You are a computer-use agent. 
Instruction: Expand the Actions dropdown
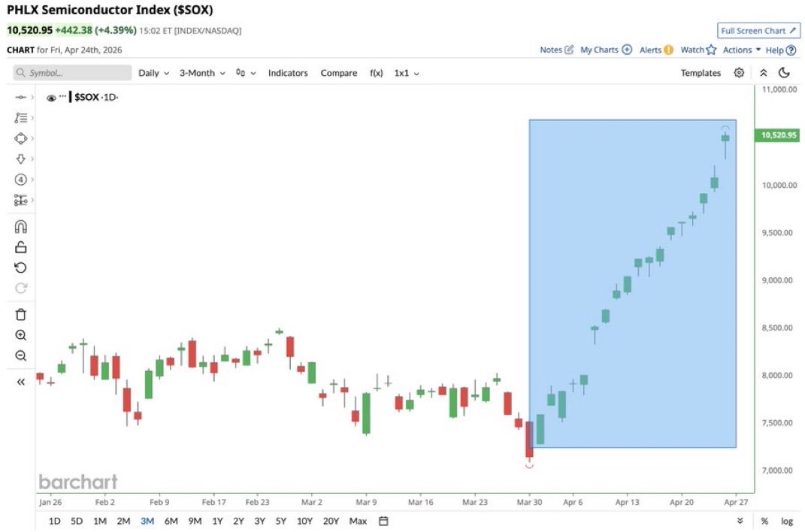coord(742,50)
